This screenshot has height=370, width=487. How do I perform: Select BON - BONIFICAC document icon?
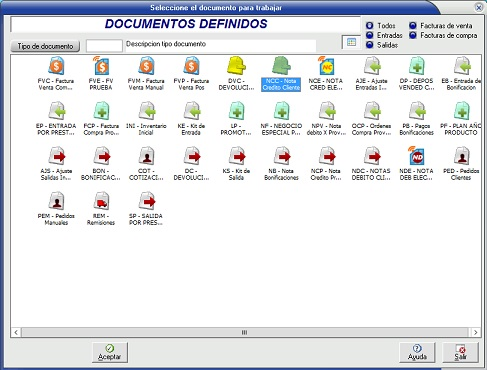point(101,156)
